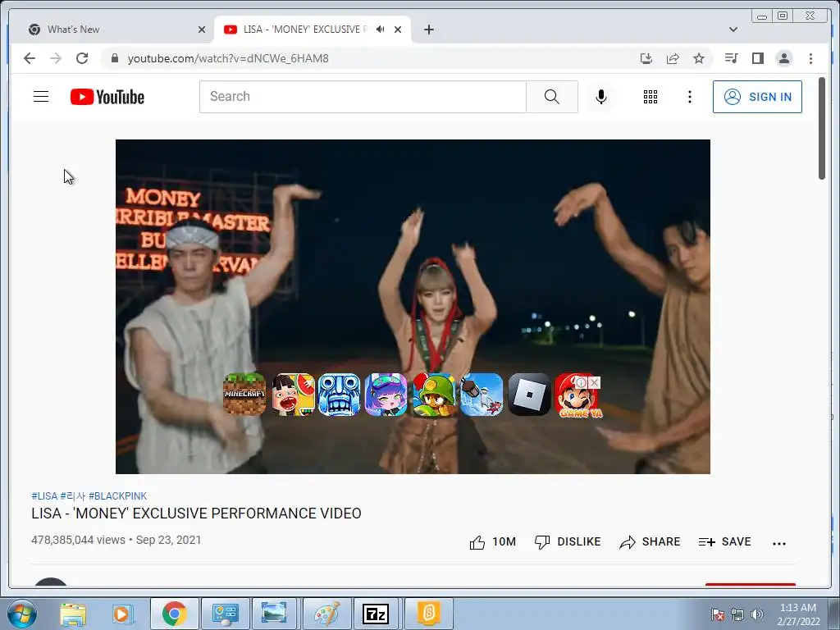Bookmark this page with the star
Screen dimensions: 840x630
click(699, 58)
